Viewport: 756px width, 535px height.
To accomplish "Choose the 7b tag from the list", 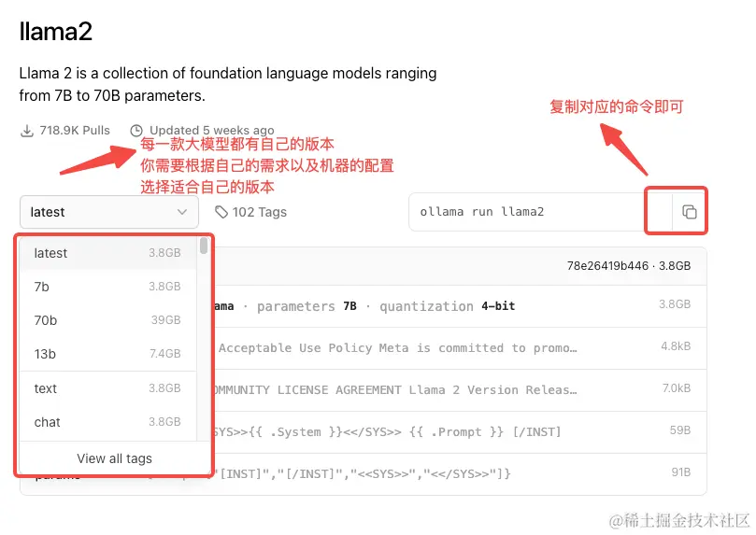I will (x=107, y=287).
